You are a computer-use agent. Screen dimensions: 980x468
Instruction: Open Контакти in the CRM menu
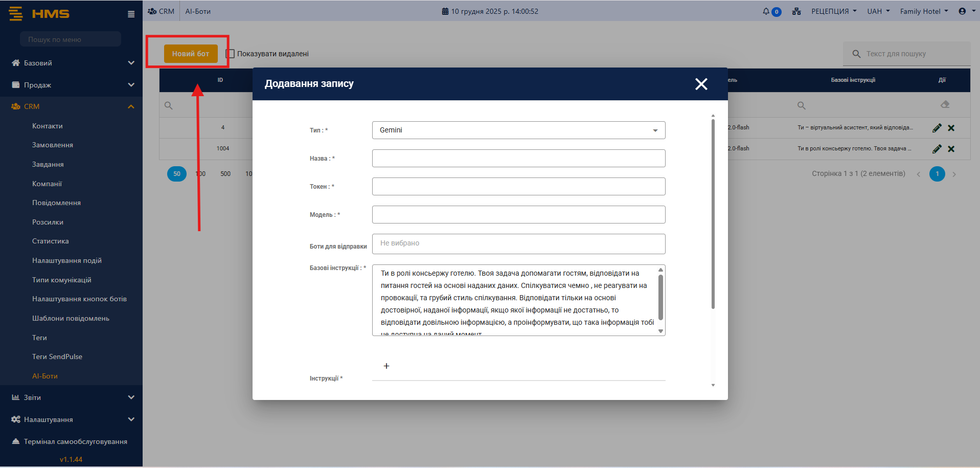tap(48, 126)
